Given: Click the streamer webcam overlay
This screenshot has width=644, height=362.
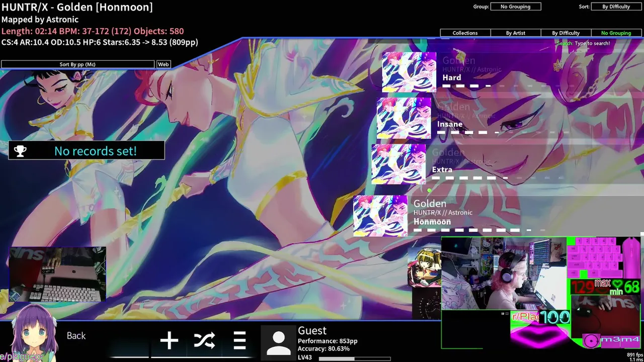Looking at the screenshot, I should (x=504, y=273).
